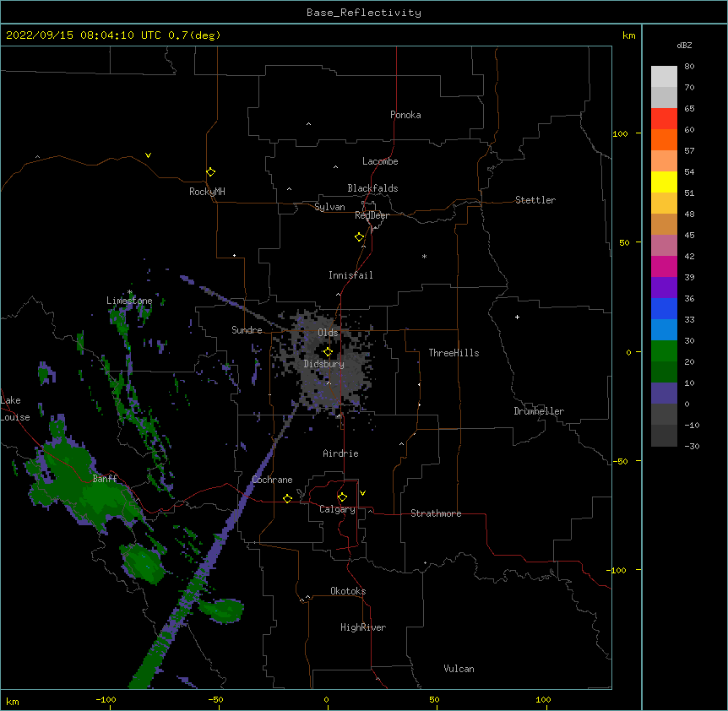Click the Lacombe label

[x=380, y=161]
